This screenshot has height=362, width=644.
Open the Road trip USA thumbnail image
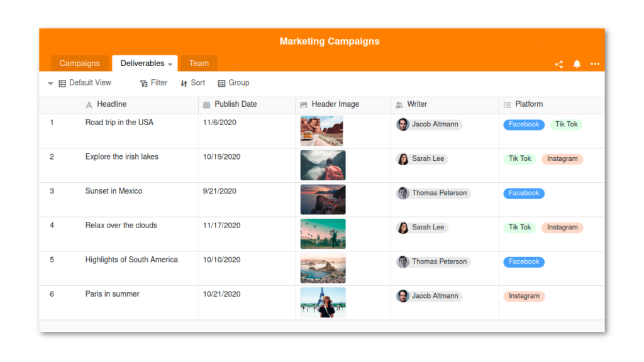point(321,131)
